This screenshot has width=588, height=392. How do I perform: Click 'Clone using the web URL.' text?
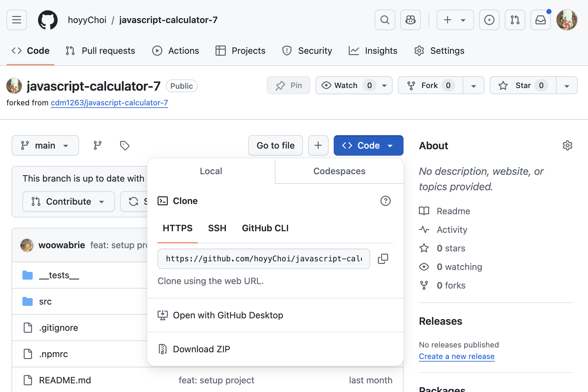[x=211, y=281]
